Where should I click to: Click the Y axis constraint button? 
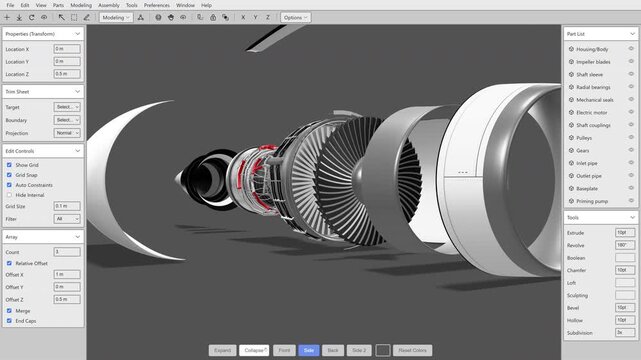point(256,18)
